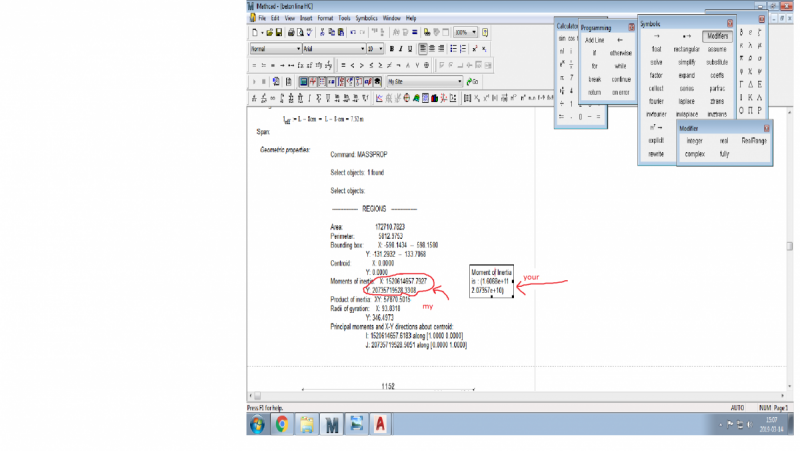Insert a 3D surface plot
800x451 pixels.
(416, 98)
